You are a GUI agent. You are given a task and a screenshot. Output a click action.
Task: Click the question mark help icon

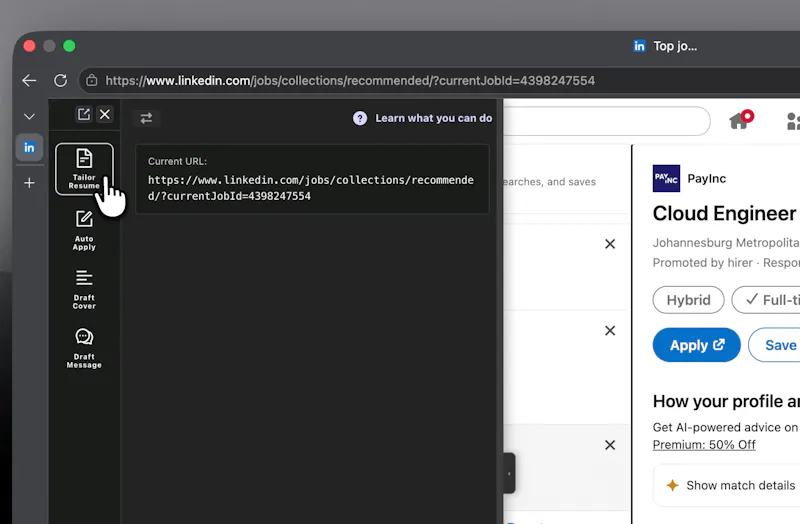[x=360, y=118]
